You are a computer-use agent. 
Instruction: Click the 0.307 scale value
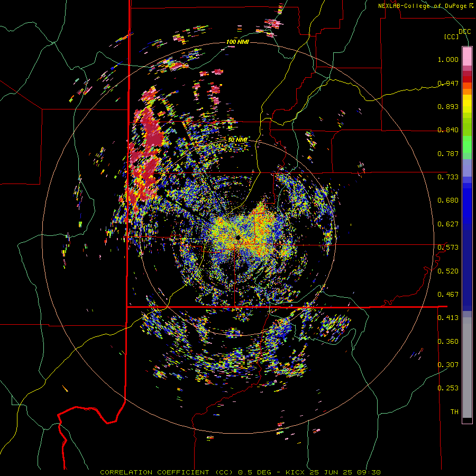(448, 364)
